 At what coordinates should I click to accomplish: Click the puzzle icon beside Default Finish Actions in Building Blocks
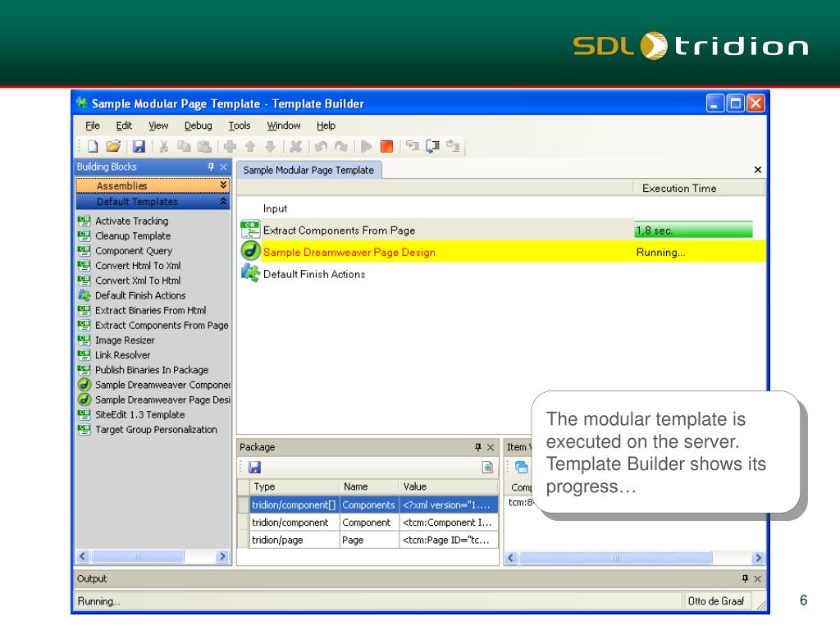[x=84, y=295]
